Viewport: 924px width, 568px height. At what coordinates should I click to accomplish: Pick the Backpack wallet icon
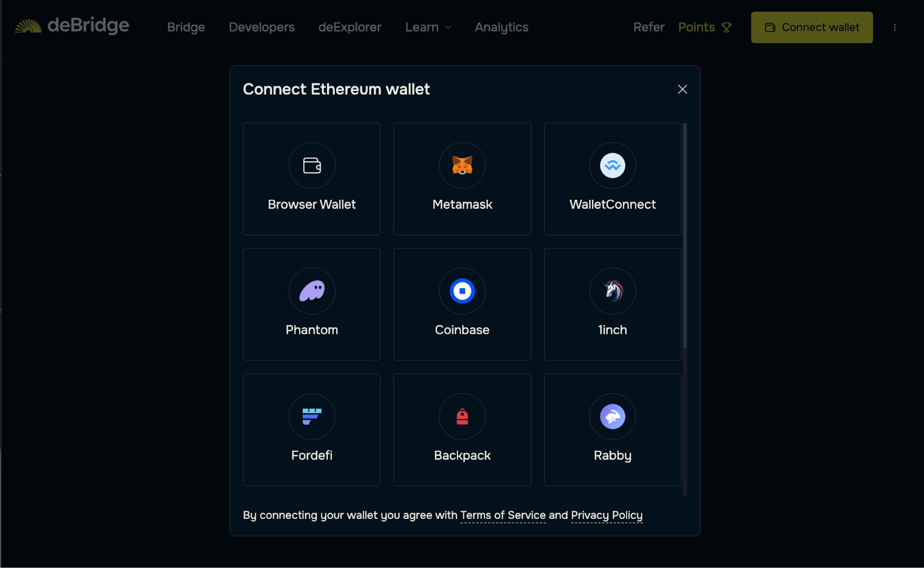[462, 416]
